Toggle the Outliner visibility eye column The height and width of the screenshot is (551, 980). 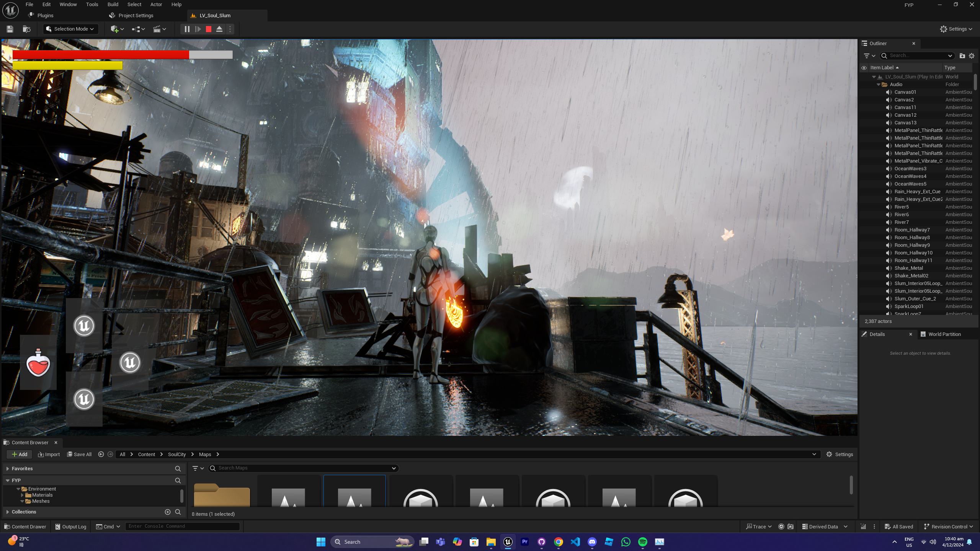[x=864, y=68]
